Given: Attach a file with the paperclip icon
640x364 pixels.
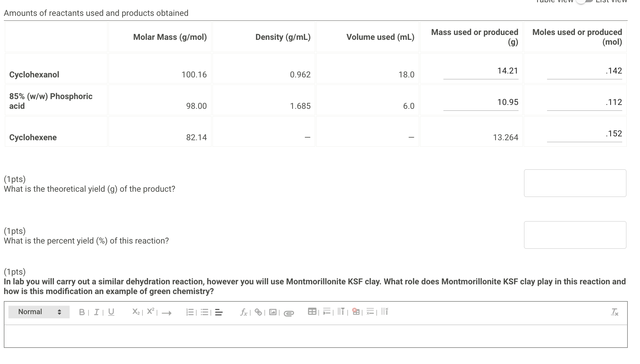Looking at the screenshot, I should pos(289,313).
